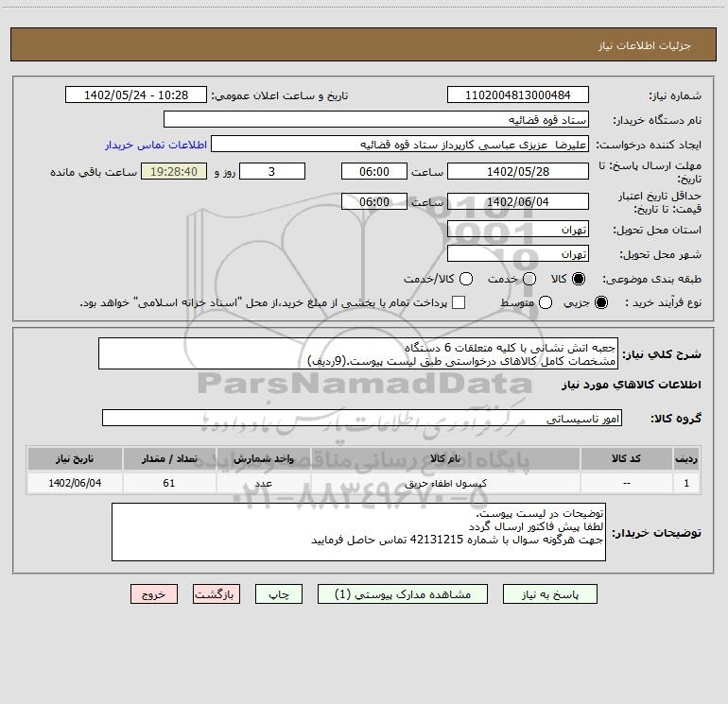The height and width of the screenshot is (704, 728).
Task: Click the اطلاعات کالاهای مورد نیاز heading
Action: pos(632,385)
